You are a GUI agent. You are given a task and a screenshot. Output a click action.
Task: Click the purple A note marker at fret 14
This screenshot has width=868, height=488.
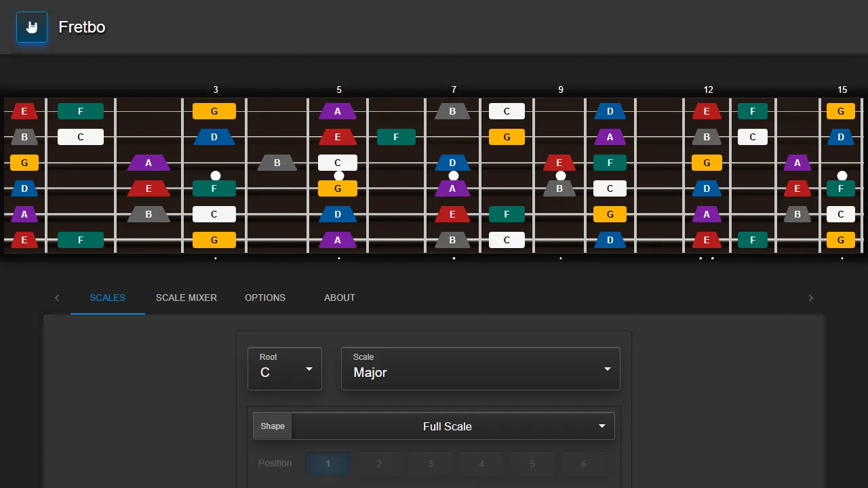tap(797, 163)
